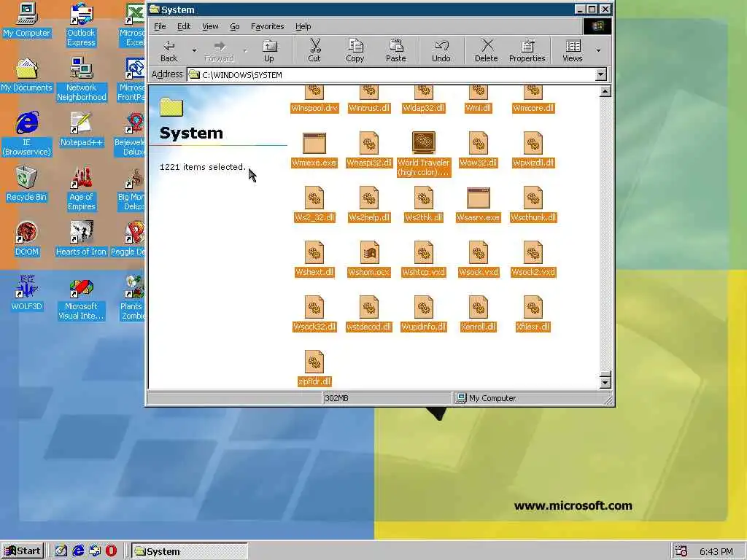Click the System taskbar button
Image resolution: width=747 pixels, height=560 pixels.
(x=190, y=551)
